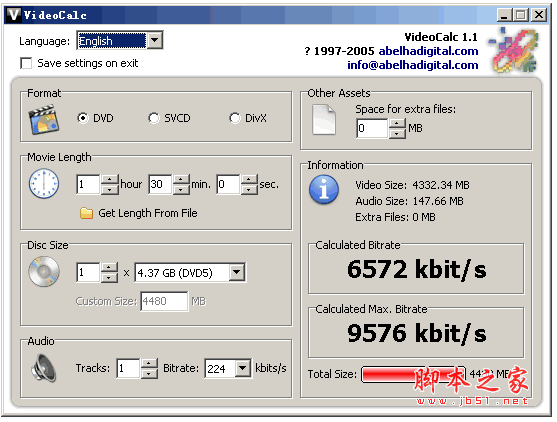
Task: Click the 9576 kbit/s max bitrate value
Action: (x=417, y=333)
